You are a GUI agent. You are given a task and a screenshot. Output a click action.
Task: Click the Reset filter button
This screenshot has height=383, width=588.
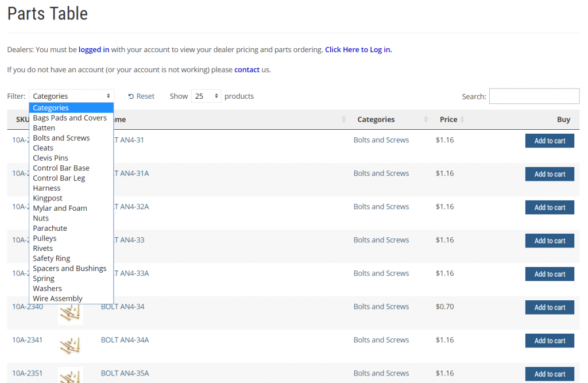[x=141, y=96]
